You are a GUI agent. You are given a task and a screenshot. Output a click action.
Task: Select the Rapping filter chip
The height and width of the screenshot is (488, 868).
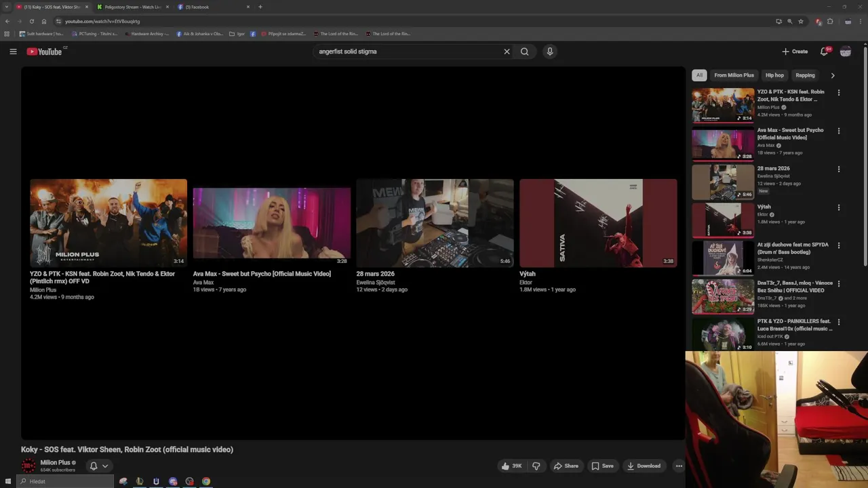pyautogui.click(x=805, y=75)
